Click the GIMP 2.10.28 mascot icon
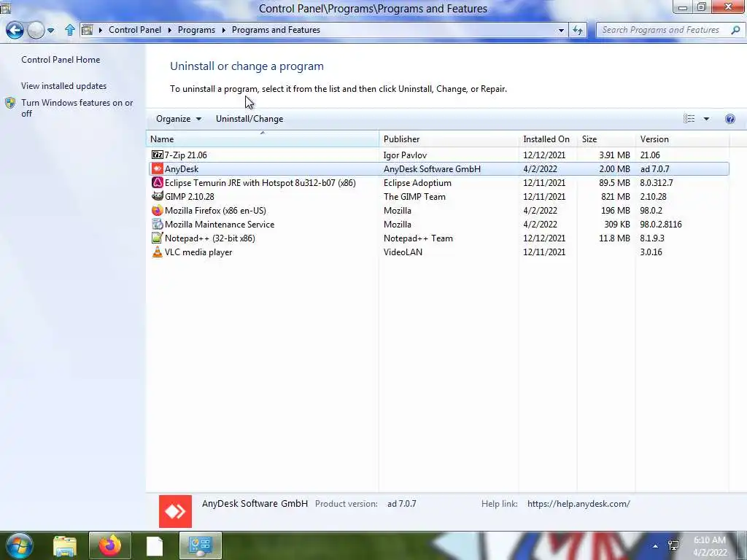The height and width of the screenshot is (560, 747). click(x=158, y=196)
